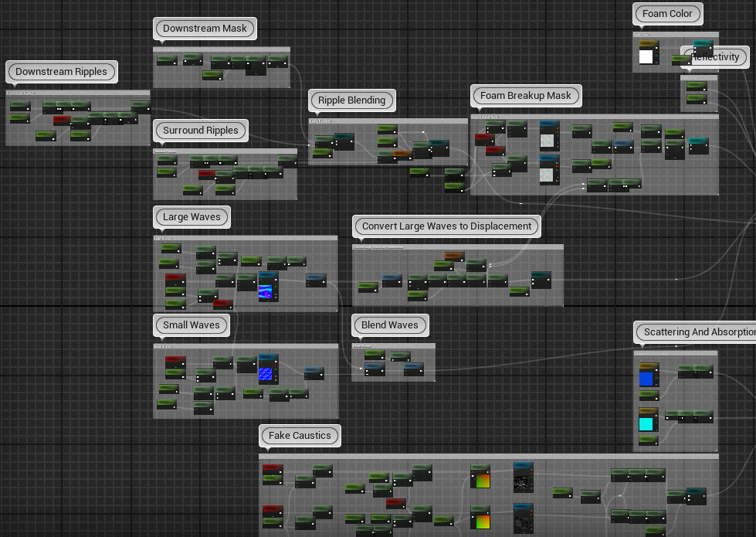This screenshot has height=537, width=756.
Task: Select the teal node in Surround Ripples
Action: coord(286,160)
